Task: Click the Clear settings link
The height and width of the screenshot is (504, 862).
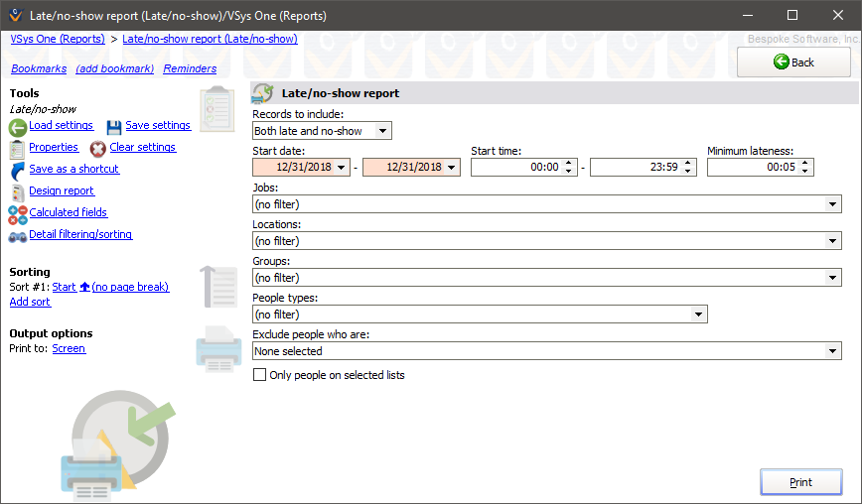Action: pos(143,147)
